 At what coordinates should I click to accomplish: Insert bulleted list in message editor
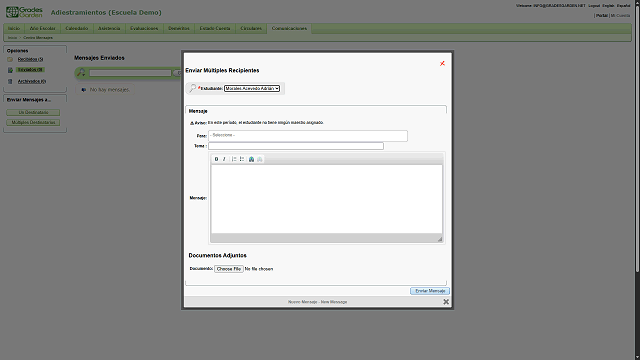point(242,159)
